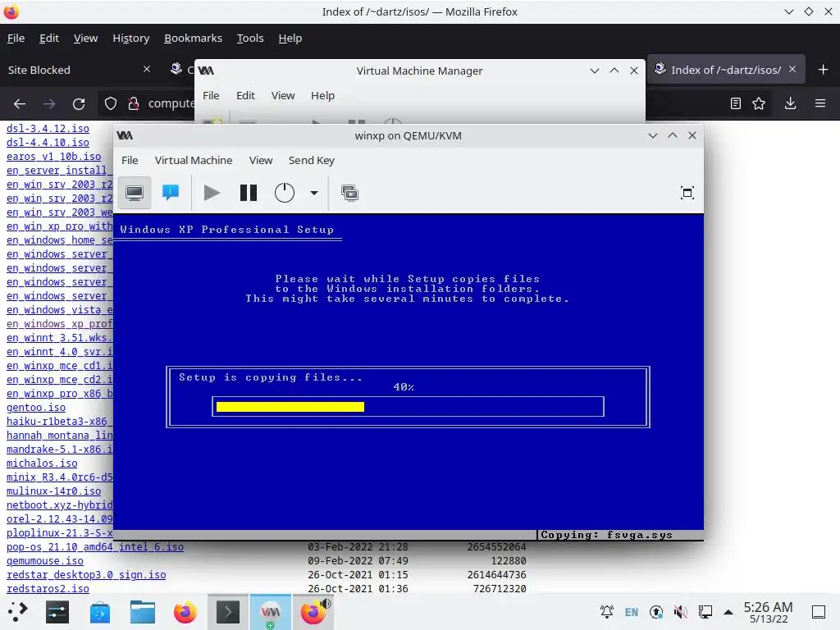Click the redstar_desktop3.0_sign.iso link

coord(86,575)
